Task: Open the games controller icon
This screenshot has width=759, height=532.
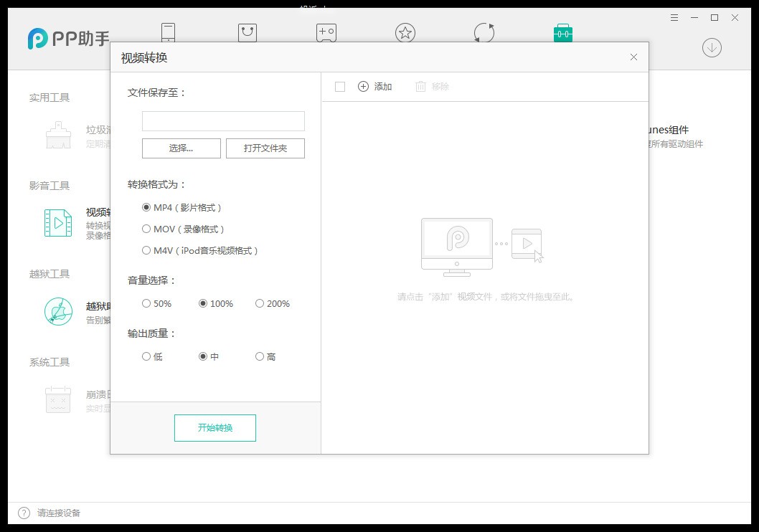Action: [326, 33]
